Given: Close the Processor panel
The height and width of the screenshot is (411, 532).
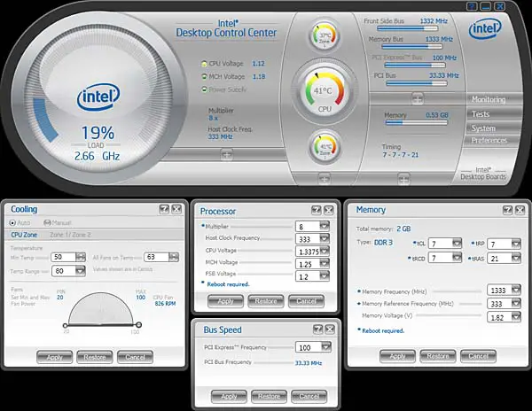Looking at the screenshot, I should coord(328,211).
